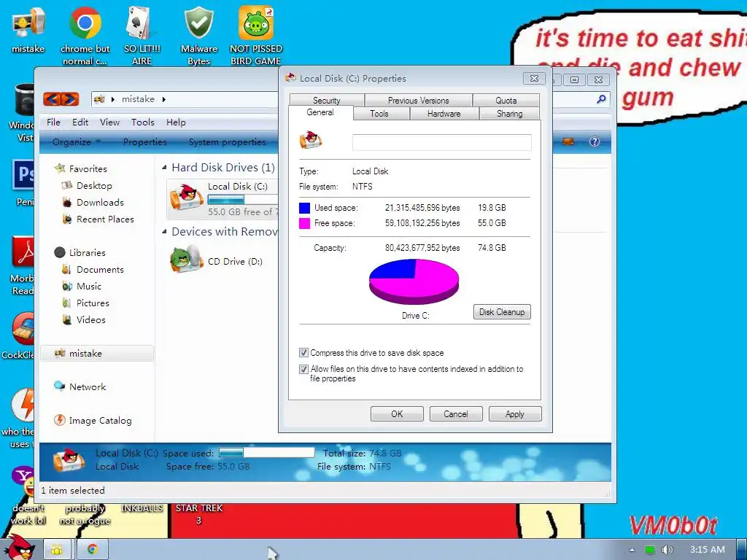
Task: Open the 'probably not a rogue' desktop shortcut
Action: coord(85,514)
